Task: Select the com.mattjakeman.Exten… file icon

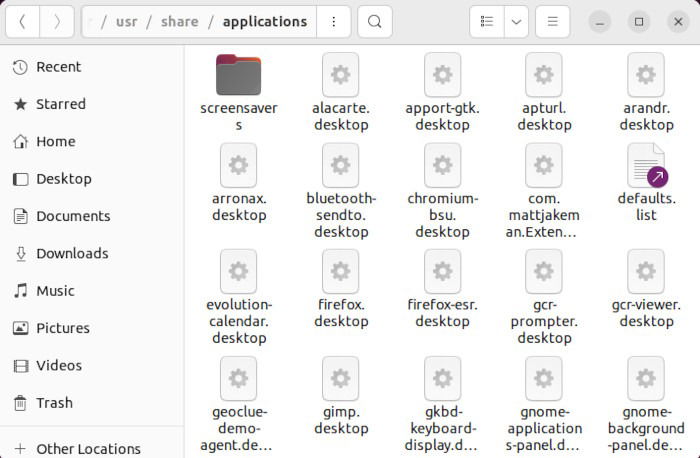Action: coord(544,165)
